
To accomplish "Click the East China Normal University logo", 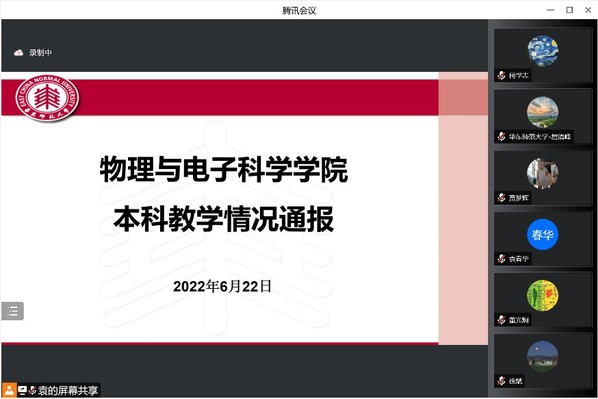I will pyautogui.click(x=47, y=98).
